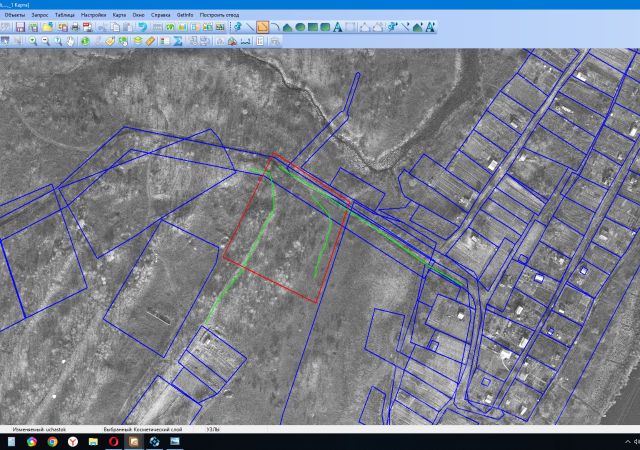Select the Rectangle drawing tool
Viewport: 640px width, 450px height.
coord(313,27)
